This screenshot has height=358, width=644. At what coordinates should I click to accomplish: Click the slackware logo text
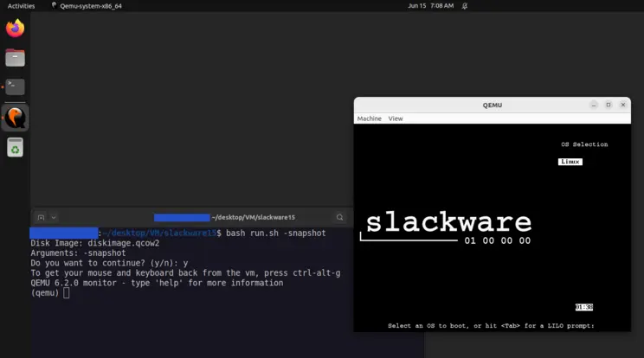coord(448,222)
